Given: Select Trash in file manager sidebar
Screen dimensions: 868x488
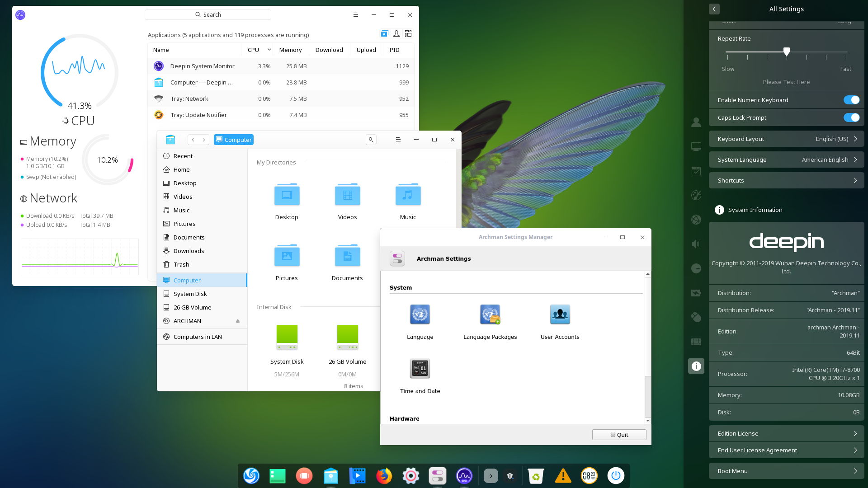Looking at the screenshot, I should [202, 264].
